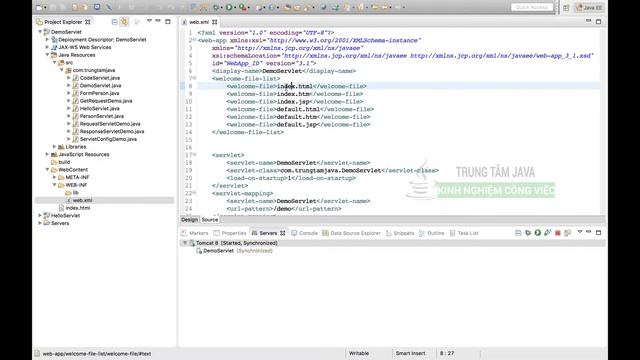Image resolution: width=640 pixels, height=360 pixels.
Task: Stop the server with red square icon
Action: [x=558, y=233]
